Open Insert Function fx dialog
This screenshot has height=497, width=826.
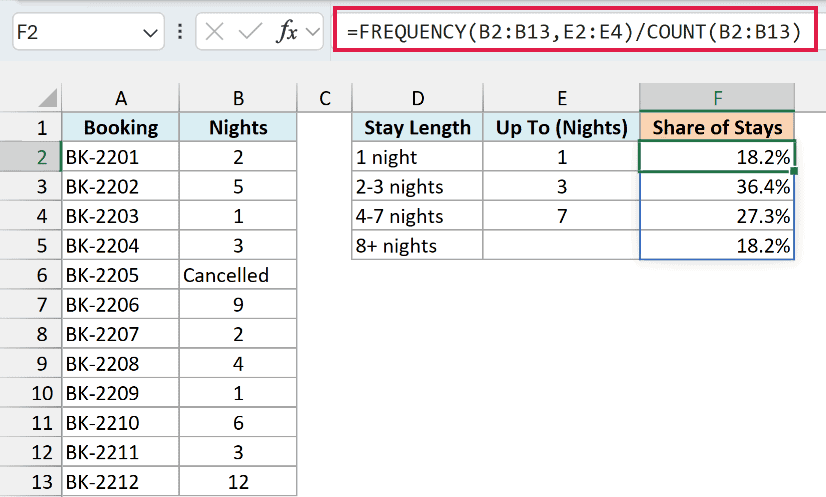pyautogui.click(x=287, y=32)
